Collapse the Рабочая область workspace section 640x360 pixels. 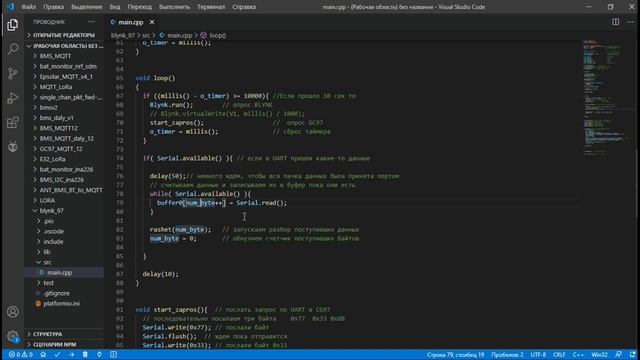tap(64, 46)
